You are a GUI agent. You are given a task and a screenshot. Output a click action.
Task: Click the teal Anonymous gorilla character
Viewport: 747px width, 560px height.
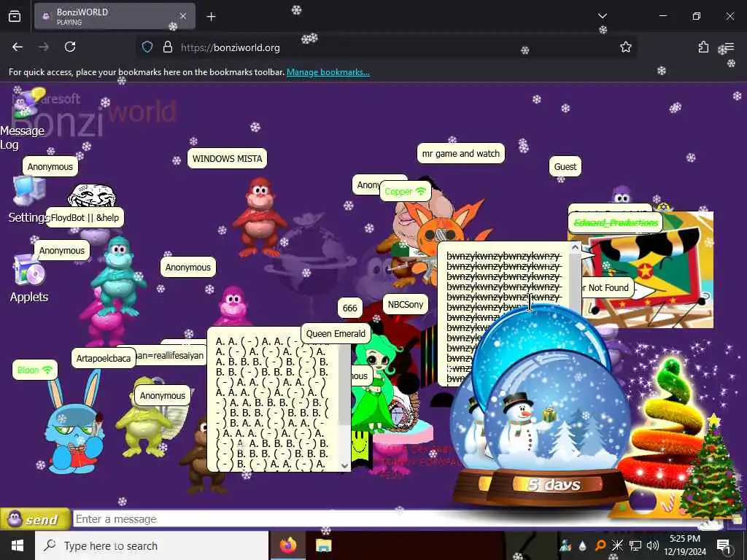tap(118, 275)
